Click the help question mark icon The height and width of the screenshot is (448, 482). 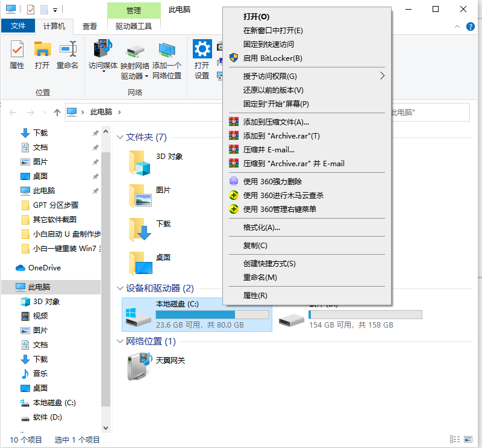471,26
